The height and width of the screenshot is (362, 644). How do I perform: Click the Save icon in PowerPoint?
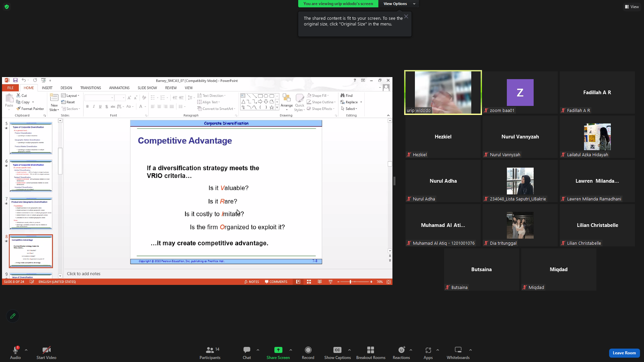click(15, 80)
